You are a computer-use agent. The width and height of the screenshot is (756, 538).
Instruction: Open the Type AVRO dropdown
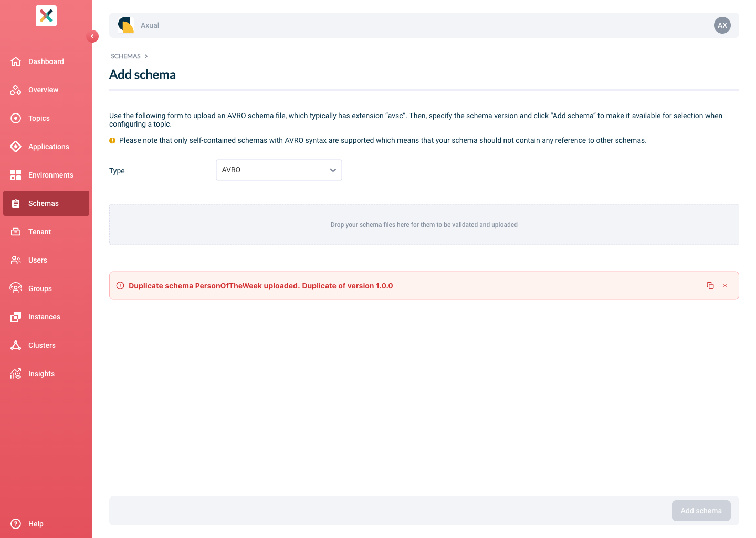(279, 170)
